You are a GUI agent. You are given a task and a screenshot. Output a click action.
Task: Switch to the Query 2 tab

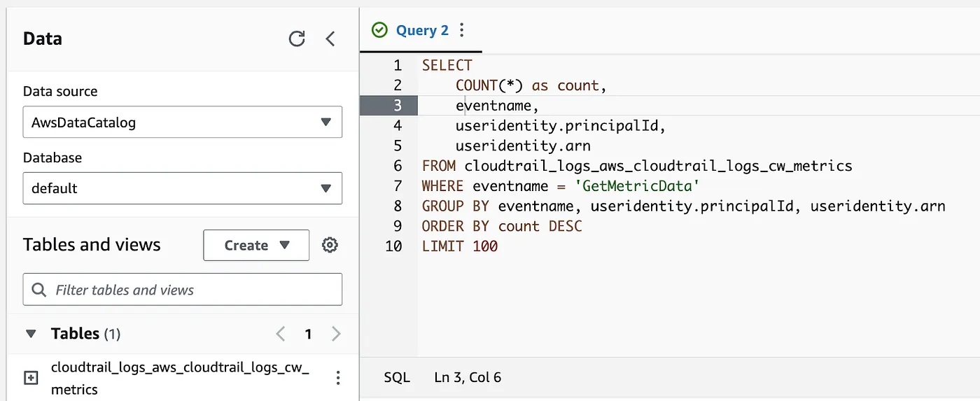(422, 30)
